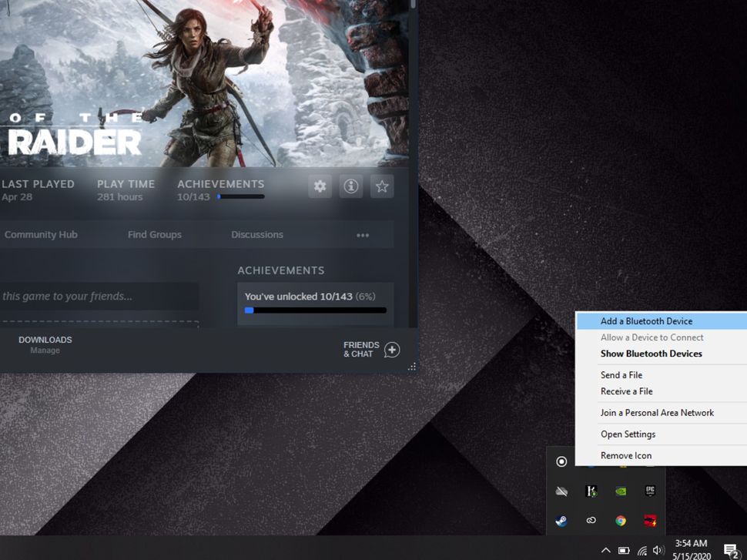Open NVIDIA GeForce Experience from the system tray
This screenshot has width=747, height=560.
620,491
